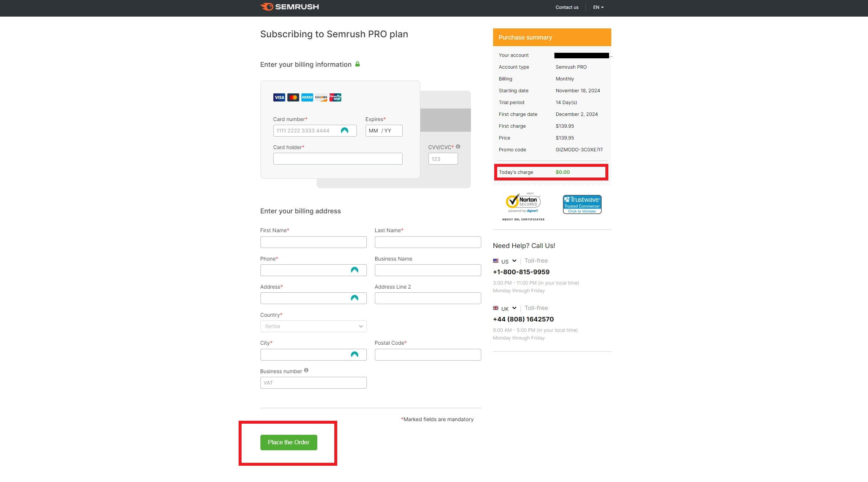Click the Mastercard payment icon
The image size is (868, 482).
(x=293, y=97)
